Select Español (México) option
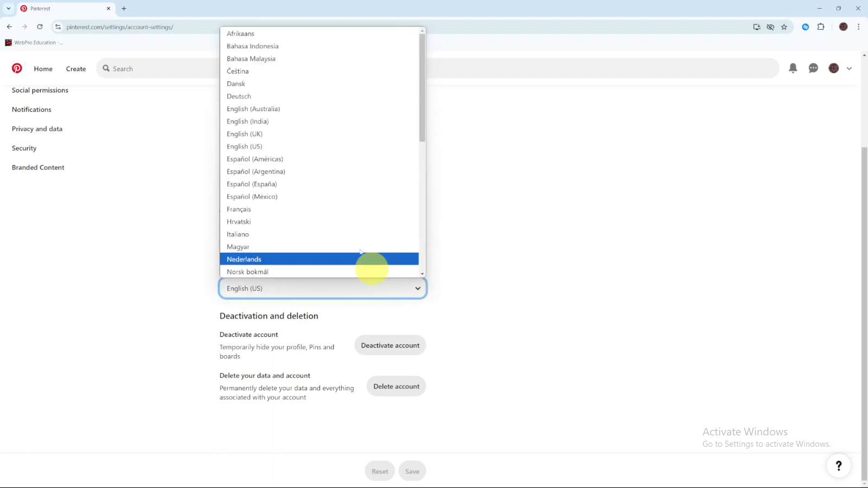The image size is (868, 488). click(x=319, y=196)
